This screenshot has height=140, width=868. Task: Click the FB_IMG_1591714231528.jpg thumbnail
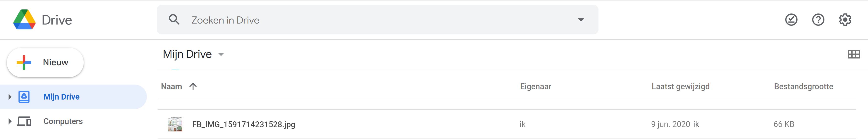tap(175, 124)
